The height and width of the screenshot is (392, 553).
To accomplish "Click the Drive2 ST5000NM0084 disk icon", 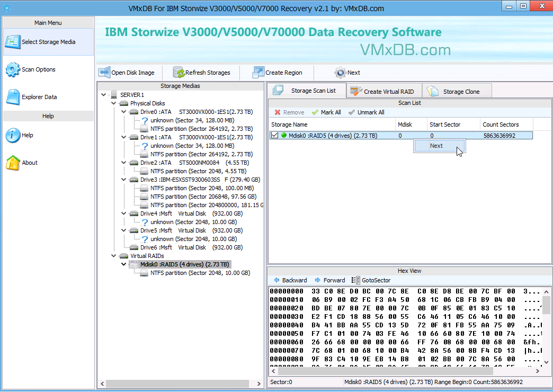I will [133, 163].
